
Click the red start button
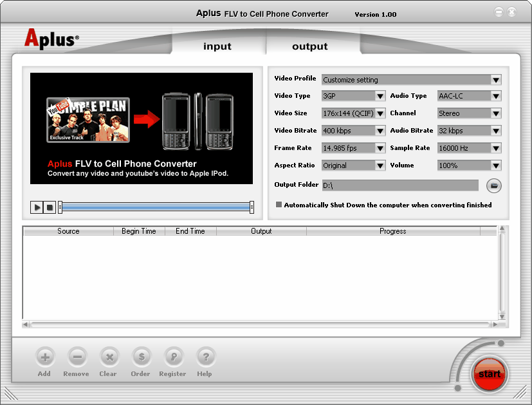point(490,373)
